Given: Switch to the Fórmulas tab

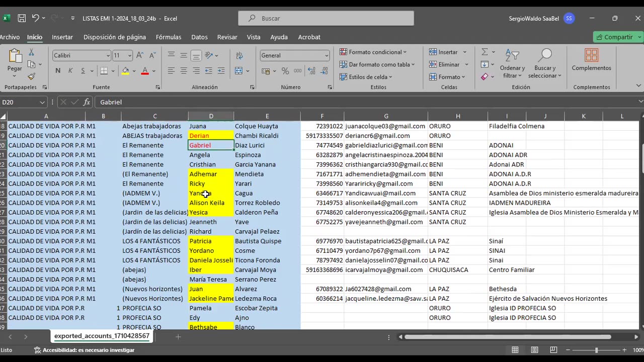Looking at the screenshot, I should [169, 37].
